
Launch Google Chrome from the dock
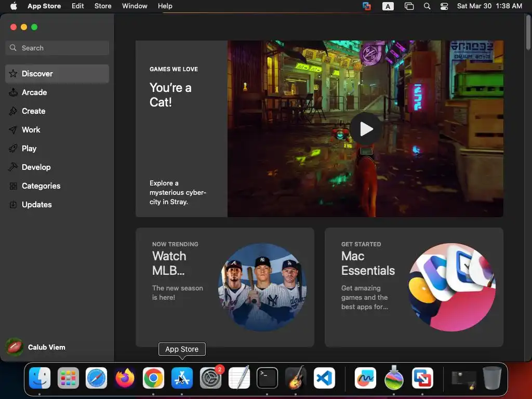(x=153, y=378)
